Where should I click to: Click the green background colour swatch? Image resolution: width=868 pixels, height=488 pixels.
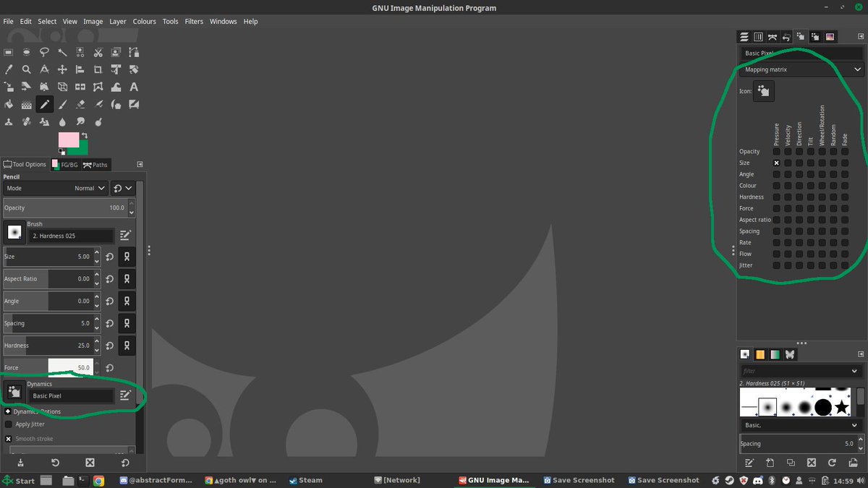[x=82, y=149]
